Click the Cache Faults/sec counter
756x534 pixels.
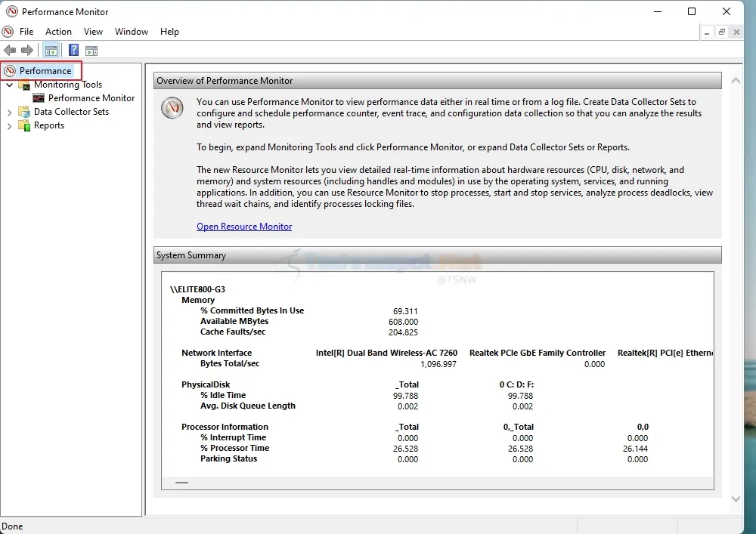[x=233, y=332]
